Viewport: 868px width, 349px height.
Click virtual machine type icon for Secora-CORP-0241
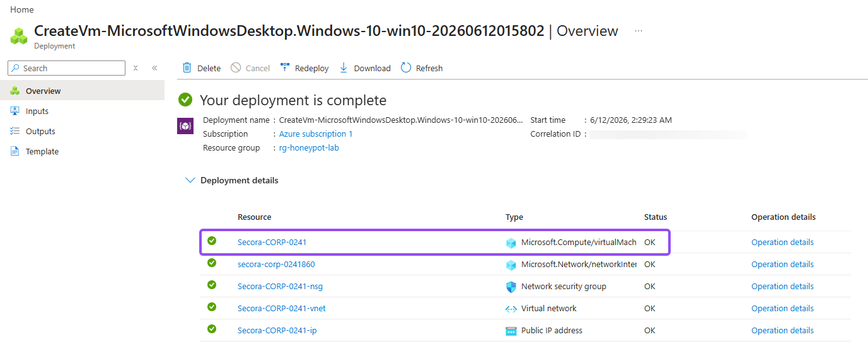tap(511, 243)
